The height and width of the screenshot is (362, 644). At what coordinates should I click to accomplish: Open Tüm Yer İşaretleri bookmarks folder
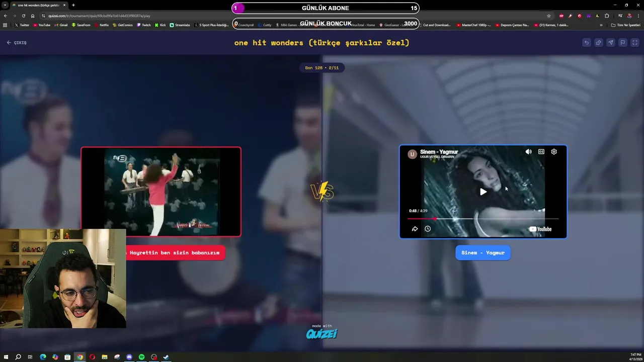coord(625,25)
